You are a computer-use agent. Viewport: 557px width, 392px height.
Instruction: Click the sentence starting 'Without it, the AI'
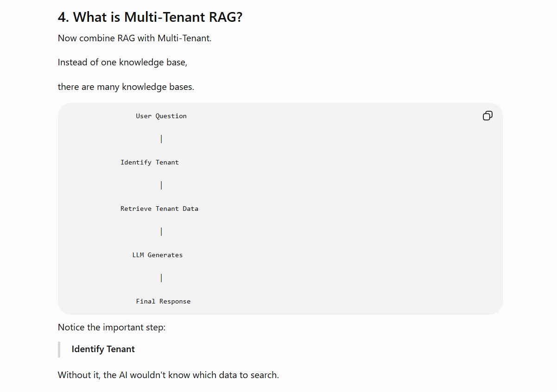point(168,375)
